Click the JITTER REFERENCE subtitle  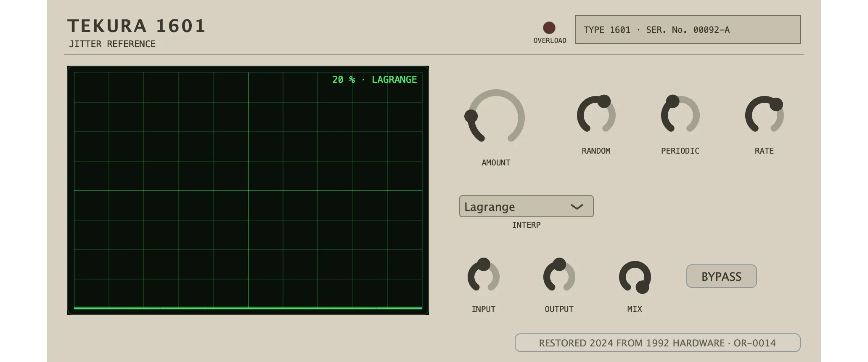pos(112,44)
